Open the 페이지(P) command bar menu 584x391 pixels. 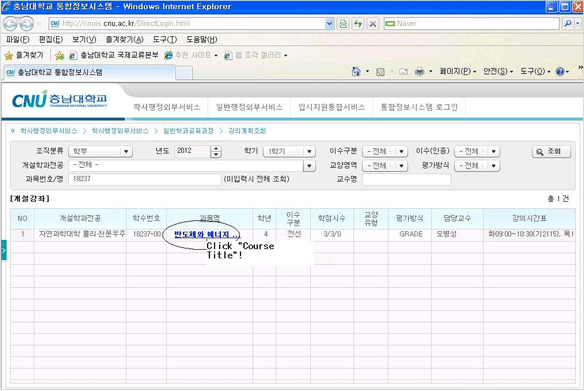pyautogui.click(x=458, y=71)
